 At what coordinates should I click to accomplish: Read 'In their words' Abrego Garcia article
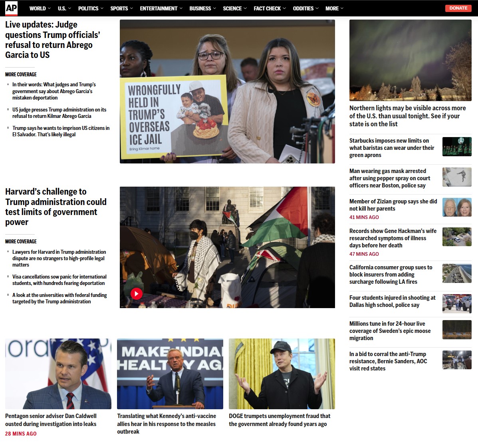(54, 91)
